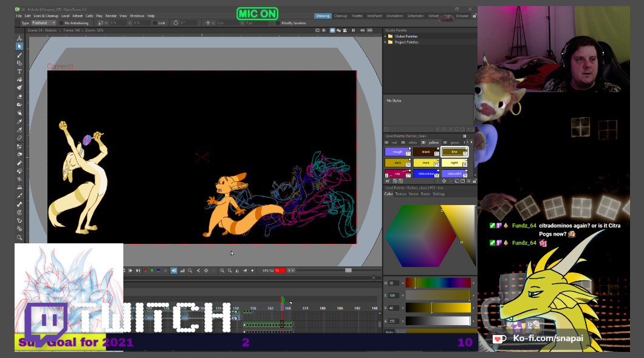This screenshot has width=644, height=358.
Task: Adjust the V value slider
Action: coord(438,308)
